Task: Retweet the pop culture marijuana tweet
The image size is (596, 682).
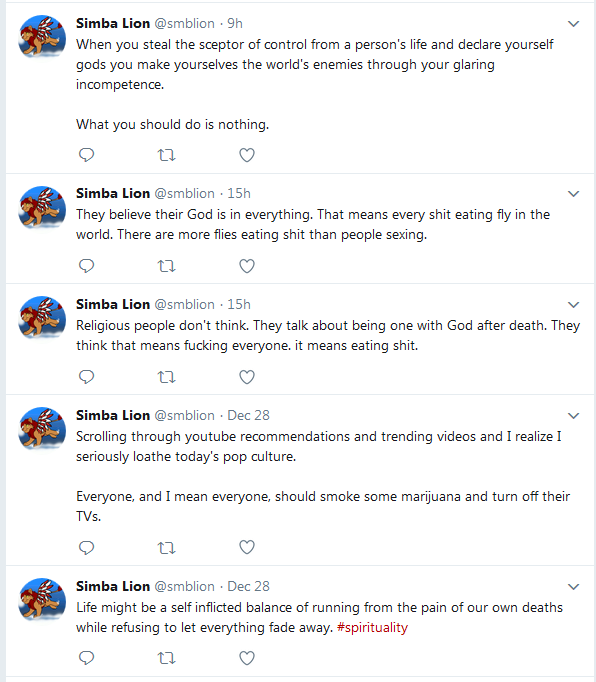Action: [166, 547]
